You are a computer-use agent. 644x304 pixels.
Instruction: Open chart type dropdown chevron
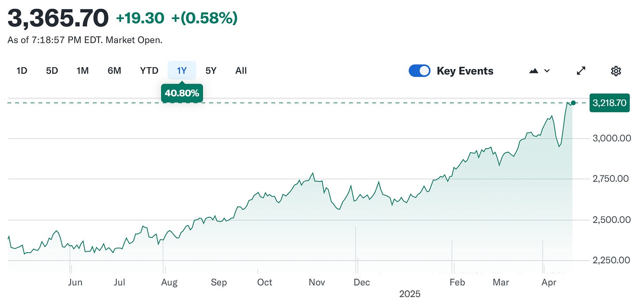click(x=547, y=71)
